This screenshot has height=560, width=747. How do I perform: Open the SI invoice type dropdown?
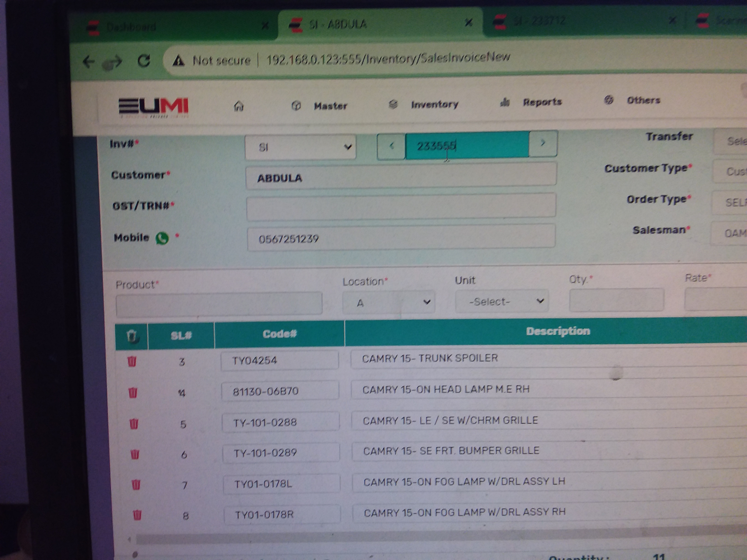pyautogui.click(x=300, y=147)
